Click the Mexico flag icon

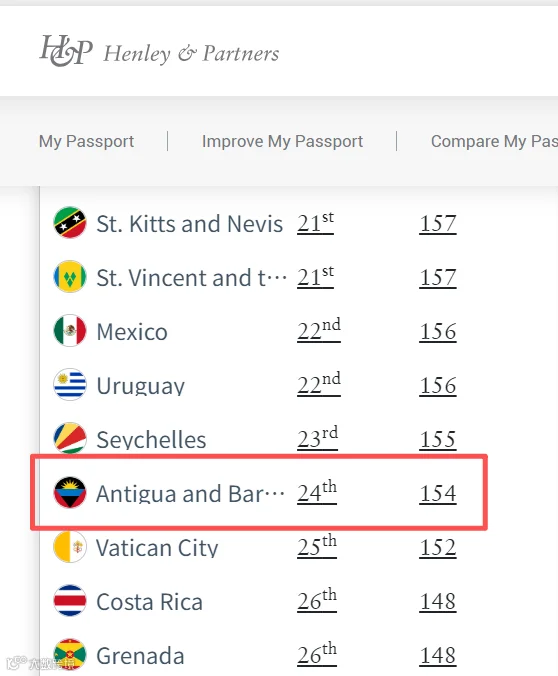tap(70, 331)
